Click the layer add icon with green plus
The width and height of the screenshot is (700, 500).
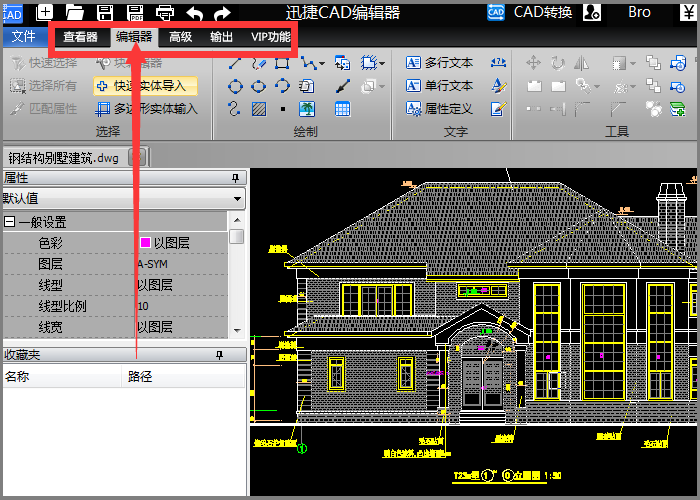point(678,108)
